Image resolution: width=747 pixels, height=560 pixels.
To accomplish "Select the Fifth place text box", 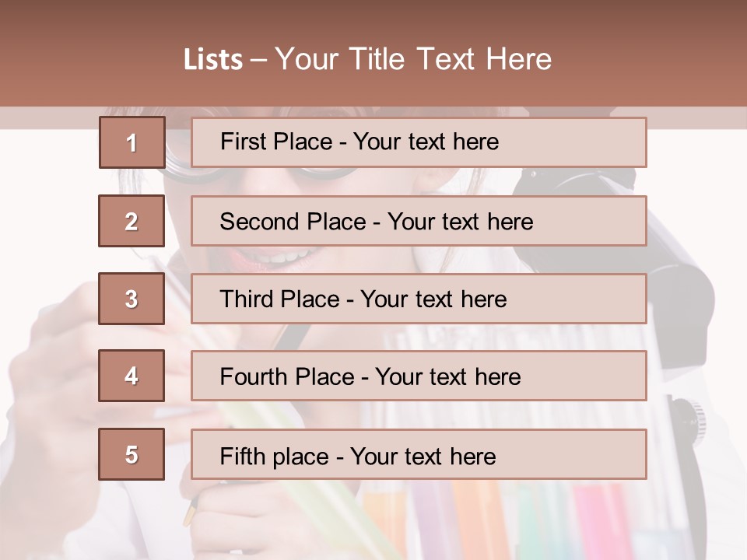I will click(419, 454).
